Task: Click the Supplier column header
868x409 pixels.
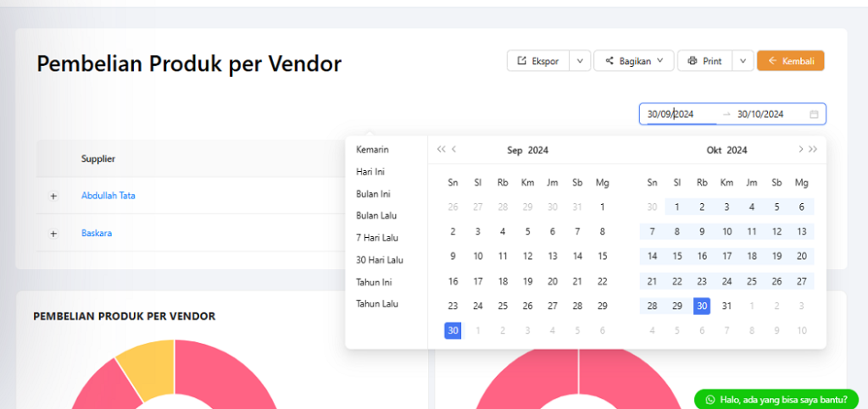Action: click(x=98, y=158)
